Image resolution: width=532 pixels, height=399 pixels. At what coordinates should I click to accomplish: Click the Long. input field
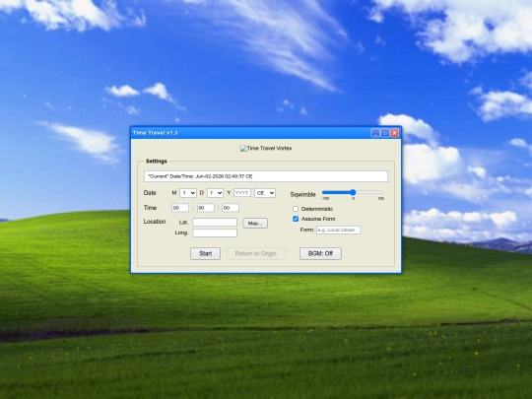pyautogui.click(x=215, y=233)
